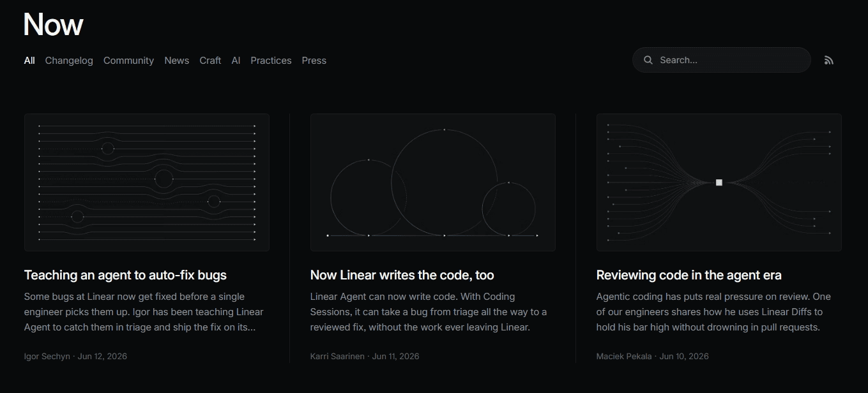Show the Press category

pos(314,61)
